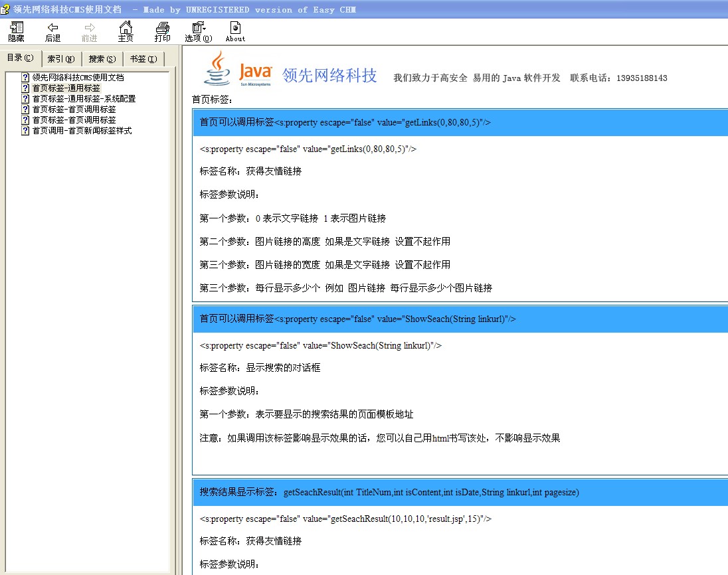This screenshot has width=728, height=575.
Task: Switch to the 索引 (Index) tab
Action: pyautogui.click(x=61, y=59)
